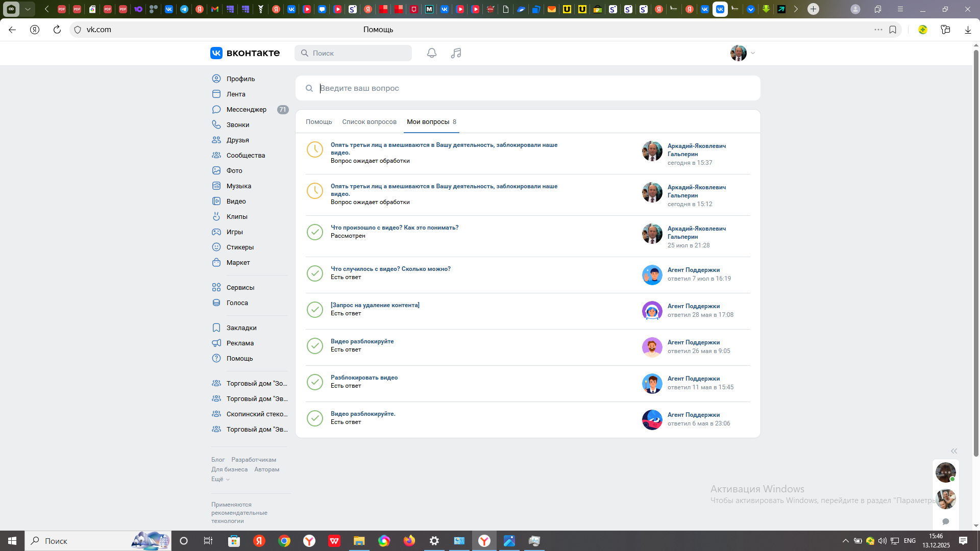Expand the profile avatar dropdown menu
Screen dimensions: 980x551
coord(743,53)
